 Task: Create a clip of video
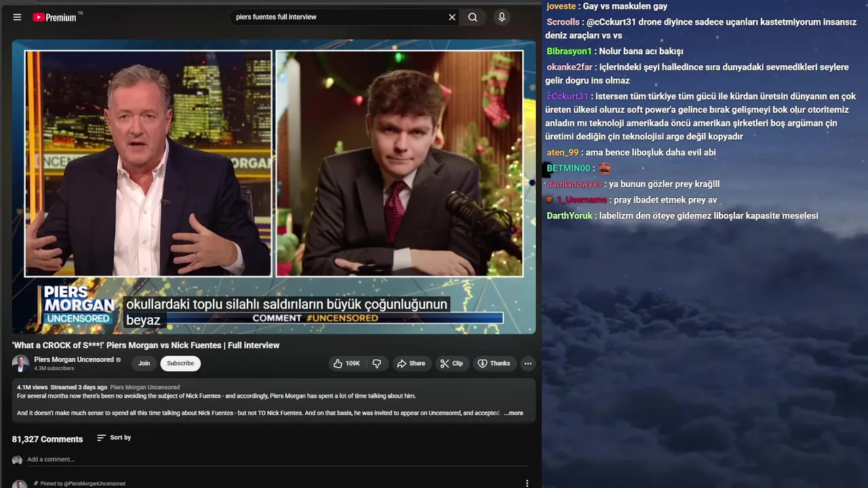[x=452, y=363]
